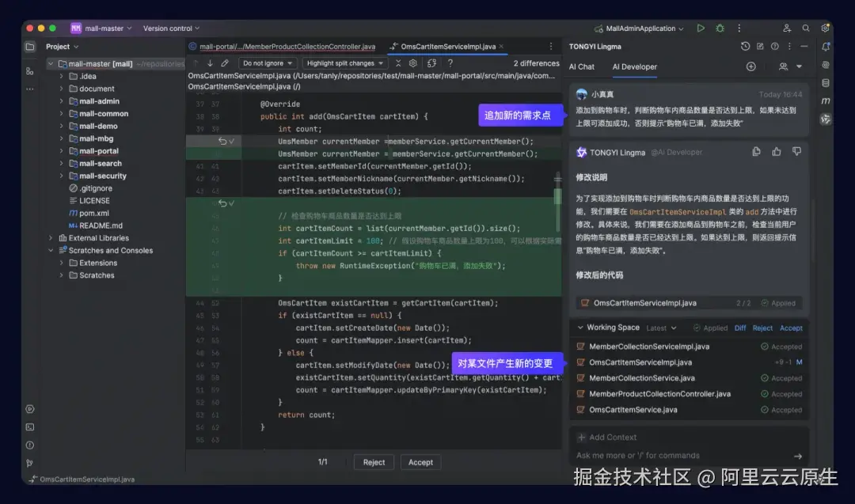
Task: Start new Lingma conversation plus icon
Action: 750,66
